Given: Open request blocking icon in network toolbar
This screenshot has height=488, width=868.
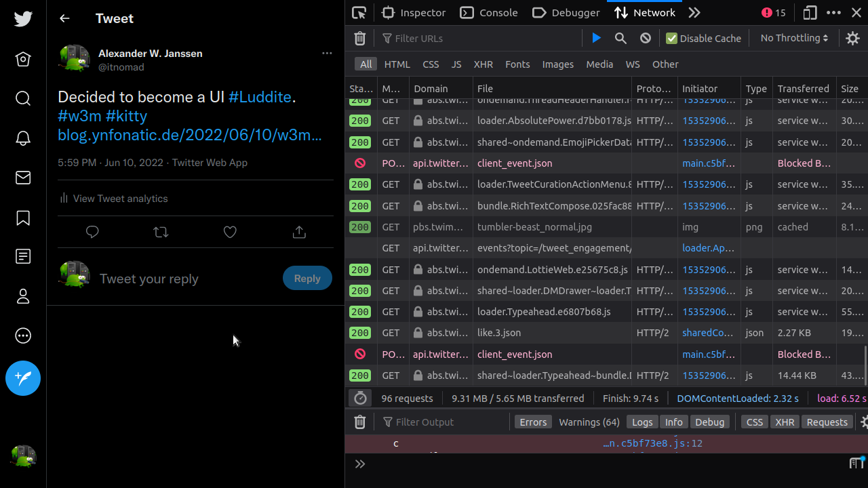Looking at the screenshot, I should coord(646,39).
